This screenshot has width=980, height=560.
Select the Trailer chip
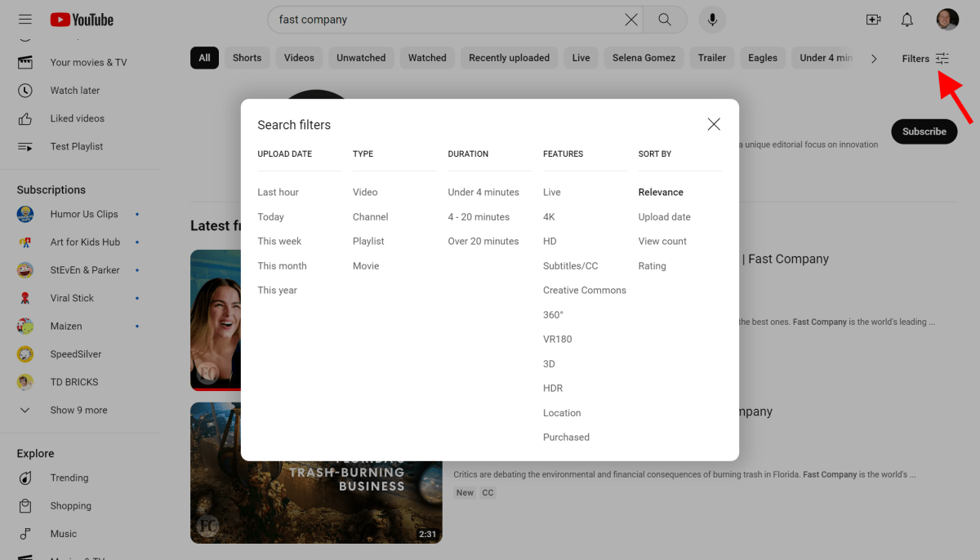[712, 58]
